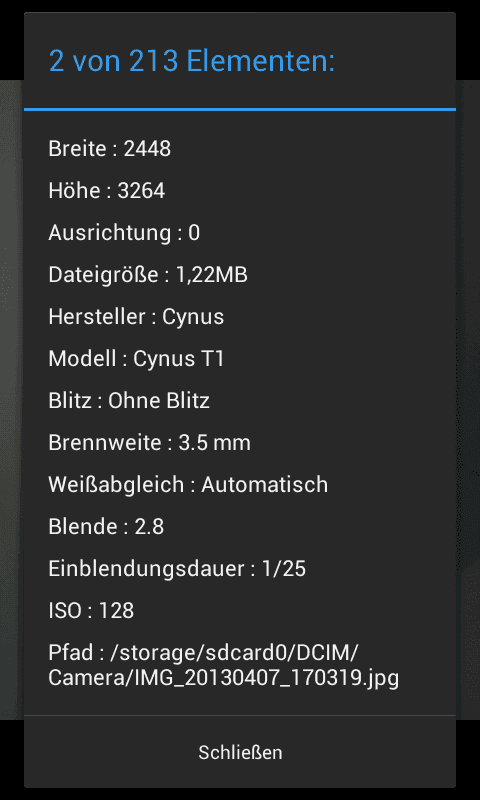This screenshot has width=480, height=800.
Task: Tap the IMG_20130407_170319.jpg filename line
Action: (x=224, y=679)
